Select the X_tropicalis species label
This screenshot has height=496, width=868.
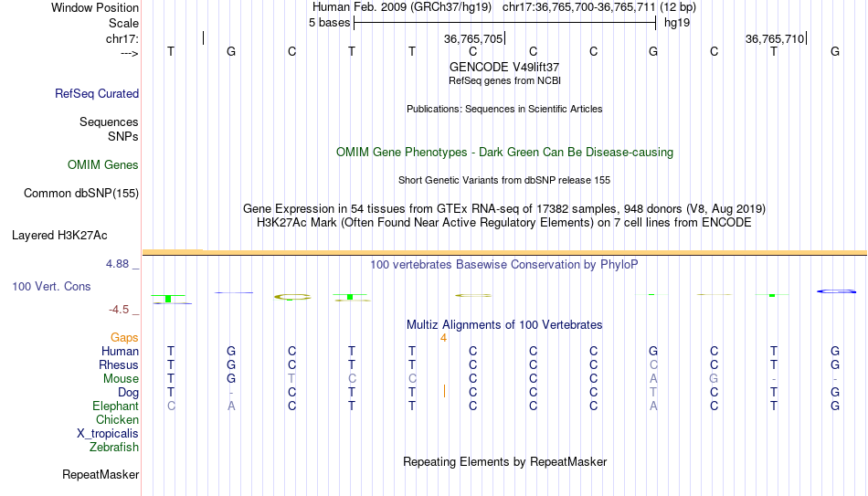click(108, 434)
